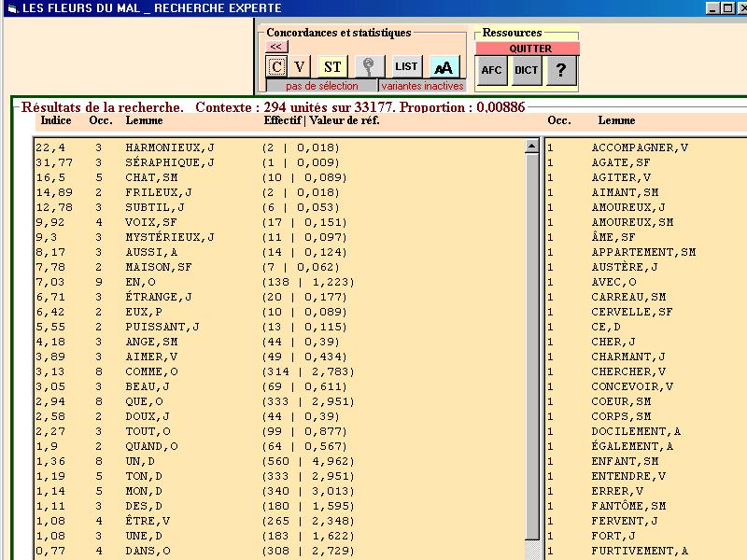Open the LIST button
This screenshot has height=560, width=747.
pyautogui.click(x=406, y=66)
